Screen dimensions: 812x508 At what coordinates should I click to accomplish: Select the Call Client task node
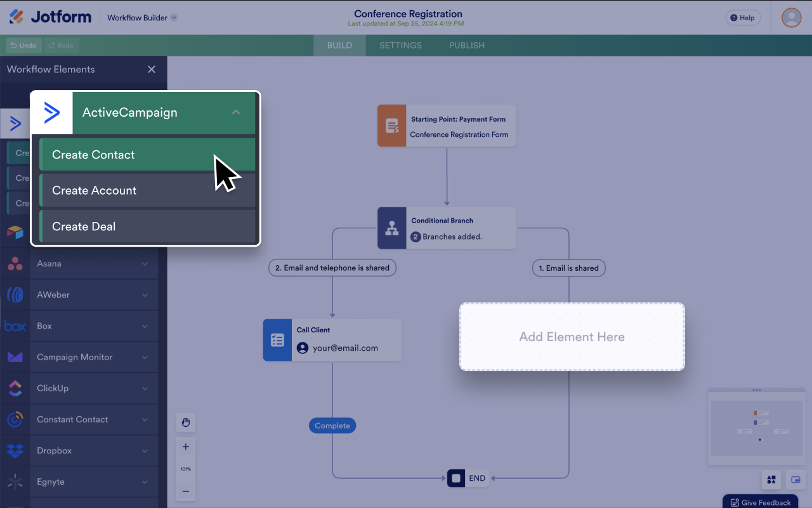click(x=332, y=340)
